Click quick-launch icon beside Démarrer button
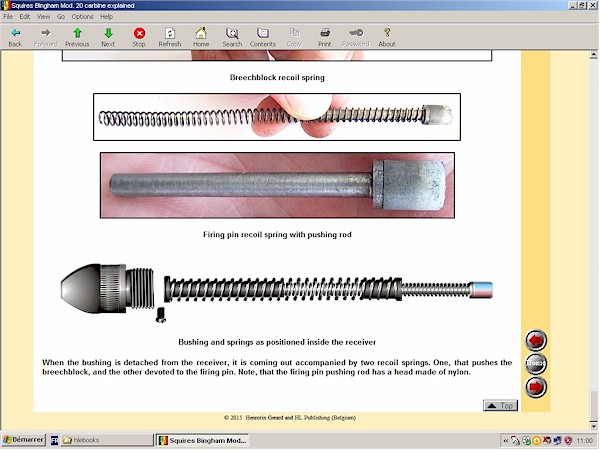Viewport: 600px width, 450px height. [x=54, y=440]
